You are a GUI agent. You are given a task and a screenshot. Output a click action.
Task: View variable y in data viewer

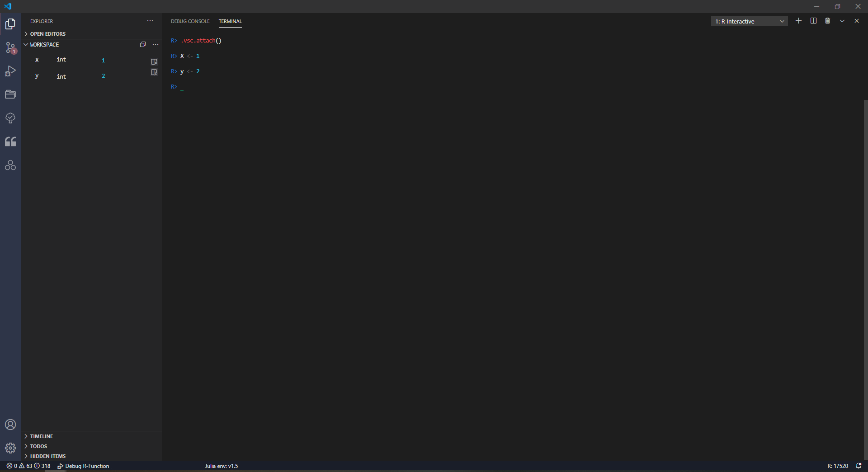pyautogui.click(x=154, y=72)
